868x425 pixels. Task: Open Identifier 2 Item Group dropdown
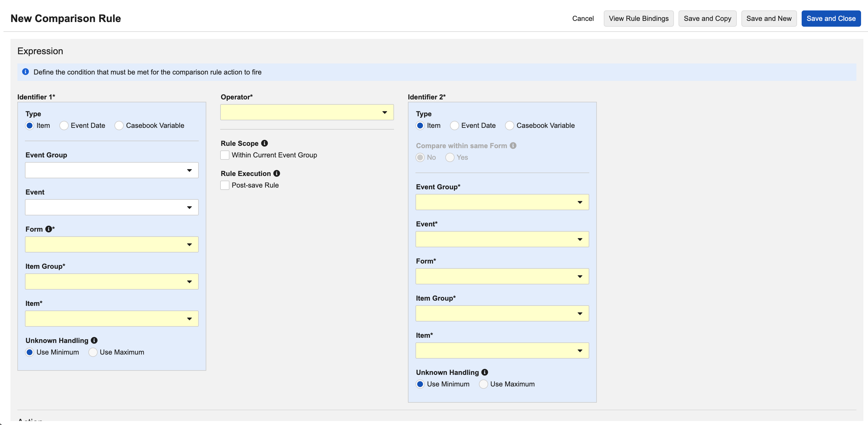[x=502, y=313]
